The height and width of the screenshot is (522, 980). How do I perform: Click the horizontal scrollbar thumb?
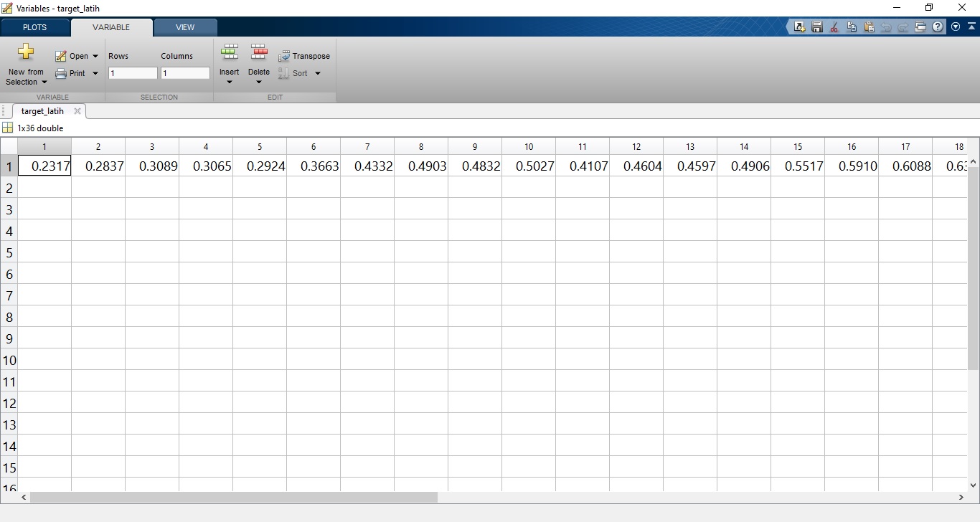point(233,497)
